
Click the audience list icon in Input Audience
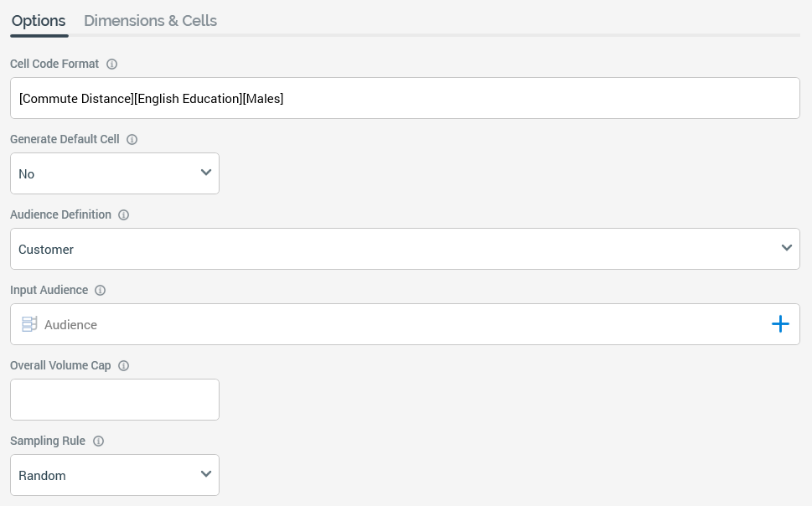[x=29, y=324]
